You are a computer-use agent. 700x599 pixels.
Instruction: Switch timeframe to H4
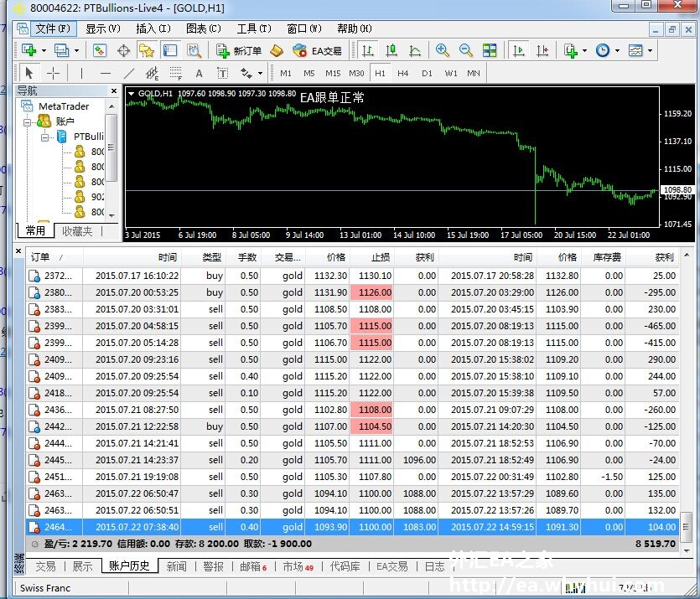click(402, 73)
